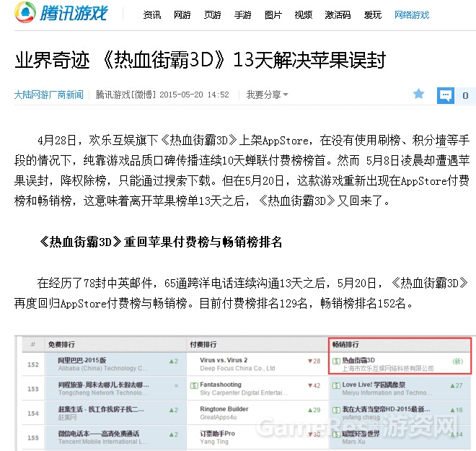476x451 pixels.
Task: Click the article headline 业界奇迹《热血街霸3D》
Action: (x=200, y=59)
